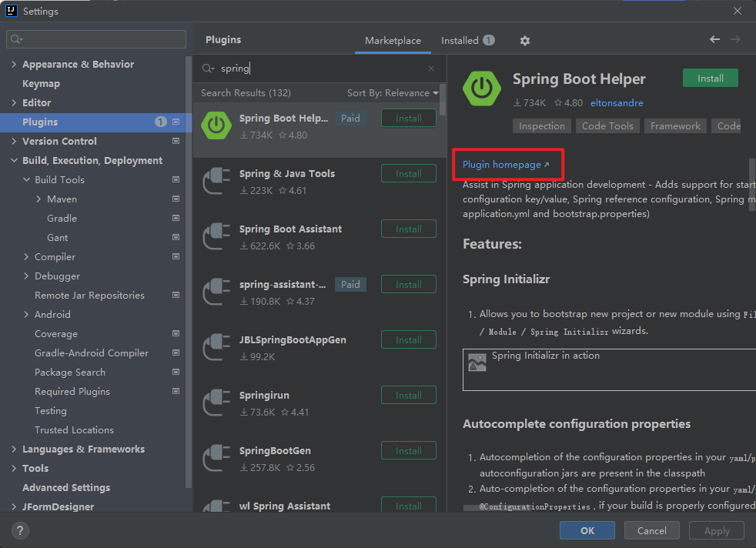Click the Settings search magnifier icon

(x=16, y=39)
